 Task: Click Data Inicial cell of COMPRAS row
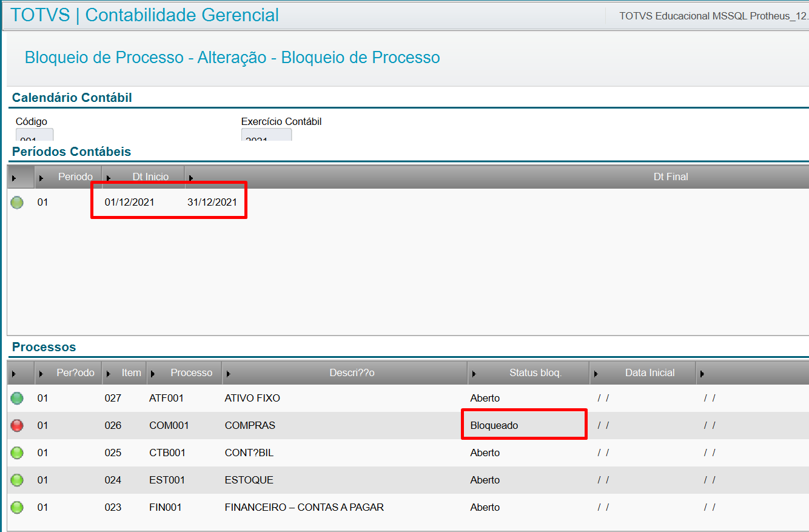643,426
